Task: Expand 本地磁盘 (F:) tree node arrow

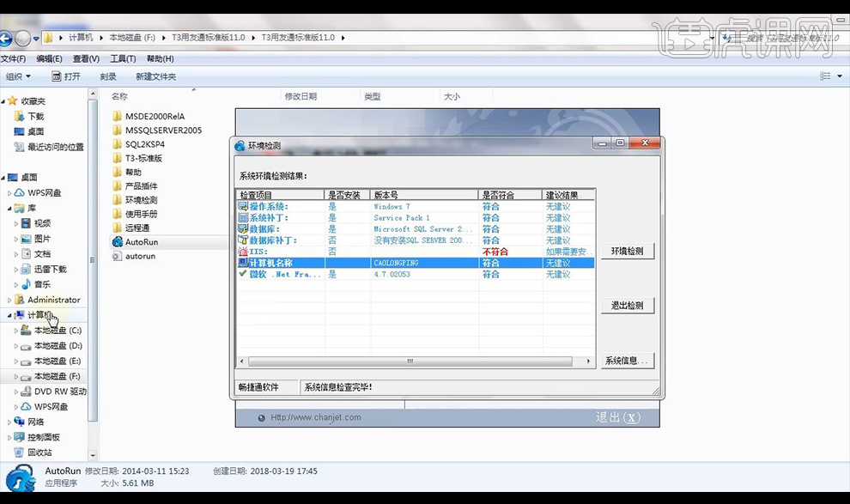Action: pyautogui.click(x=15, y=376)
